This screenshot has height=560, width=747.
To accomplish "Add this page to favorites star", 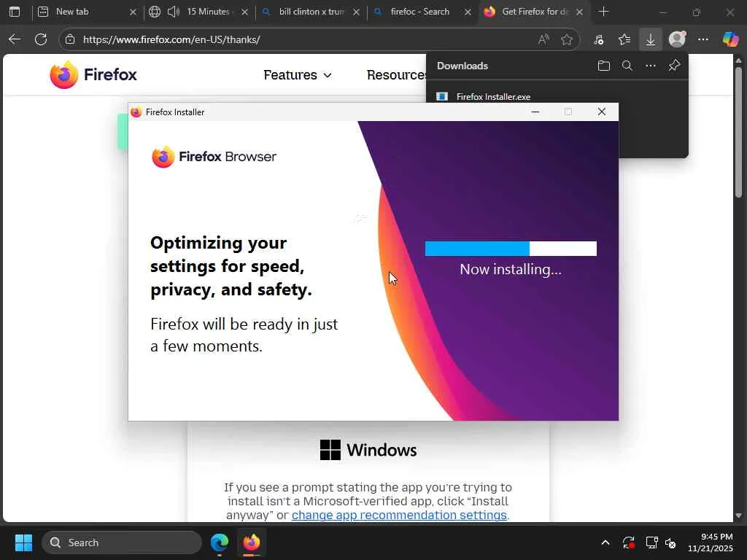I will tap(566, 39).
